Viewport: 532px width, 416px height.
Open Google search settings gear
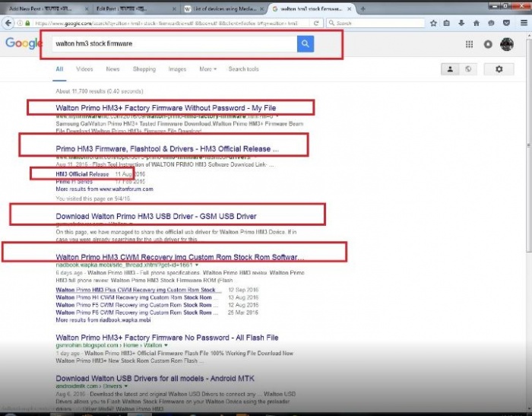pos(499,69)
